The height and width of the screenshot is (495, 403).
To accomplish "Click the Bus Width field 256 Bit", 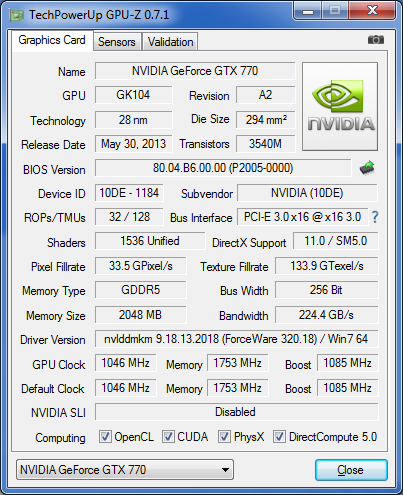I will pos(327,290).
